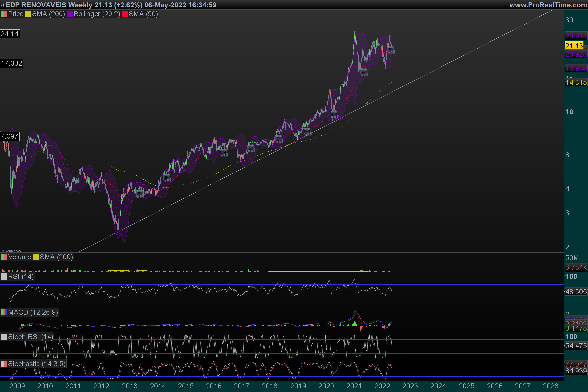Click the leftmost dividend calendar icon in 2013
Viewport: 588px width, 392px height.
click(x=140, y=193)
